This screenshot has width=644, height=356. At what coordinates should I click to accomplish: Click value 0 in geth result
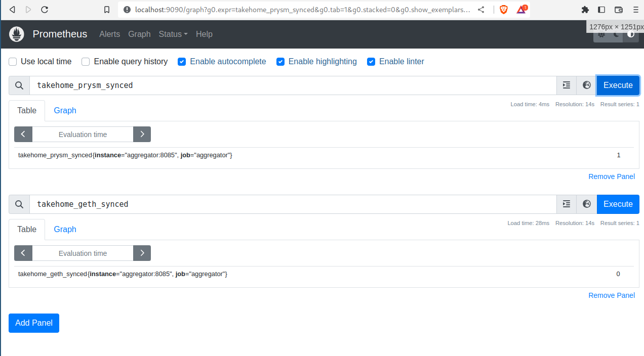point(618,274)
